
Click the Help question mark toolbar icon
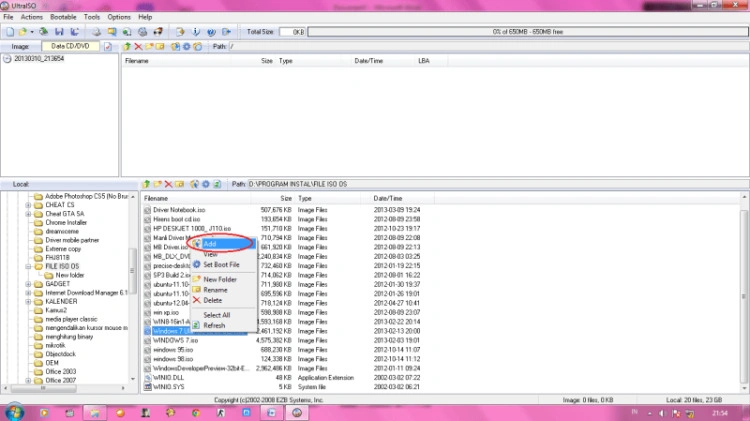point(211,32)
